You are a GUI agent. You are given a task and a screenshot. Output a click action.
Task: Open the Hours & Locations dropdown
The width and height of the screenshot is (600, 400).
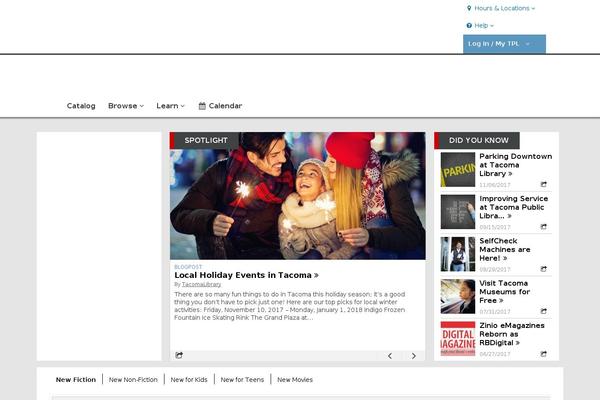tap(501, 8)
